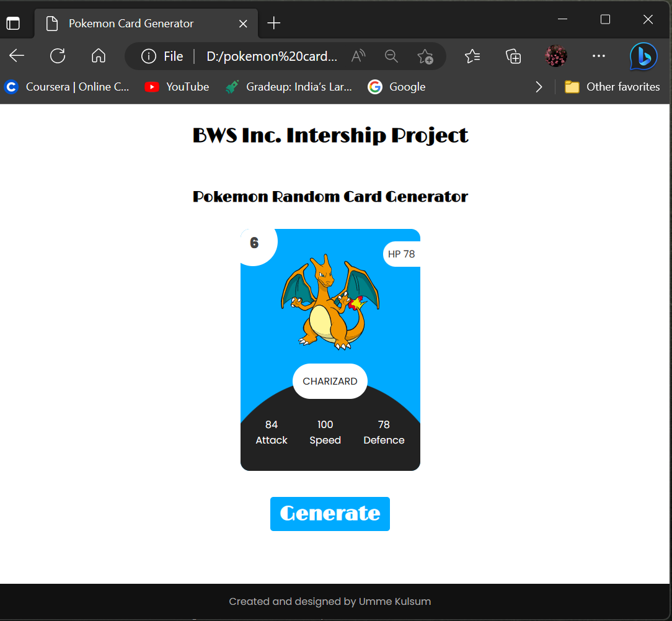Click the footer credit Umme Kulsum text
This screenshot has width=672, height=621.
coord(330,601)
